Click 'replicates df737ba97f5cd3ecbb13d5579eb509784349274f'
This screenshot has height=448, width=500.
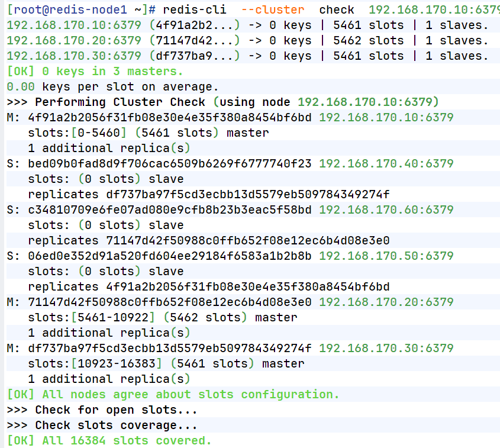(x=209, y=195)
